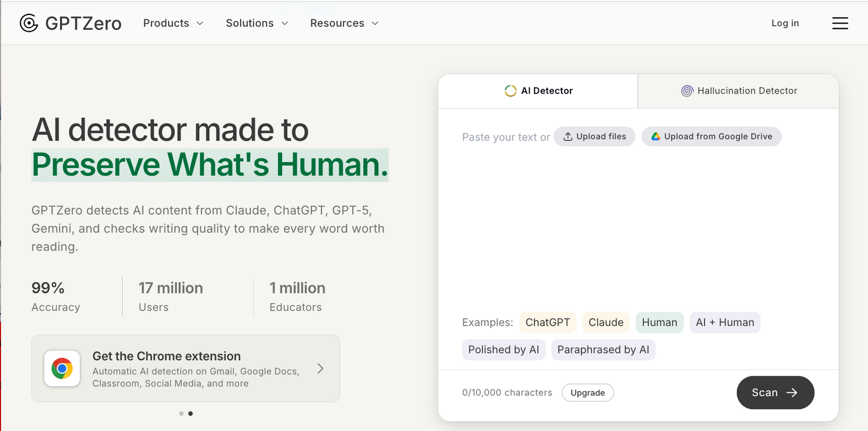Load the Polished by AI example
The width and height of the screenshot is (868, 431).
coord(504,350)
